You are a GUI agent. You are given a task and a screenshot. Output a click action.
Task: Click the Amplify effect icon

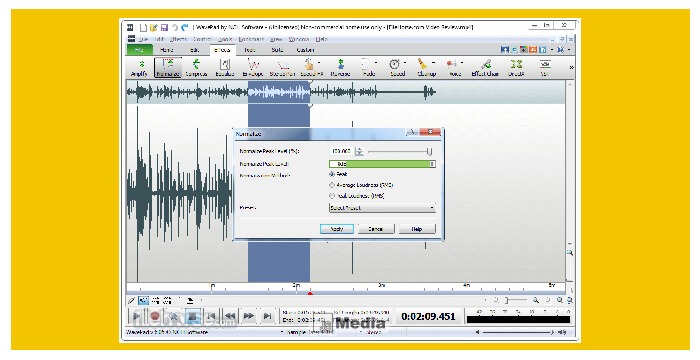(x=140, y=67)
